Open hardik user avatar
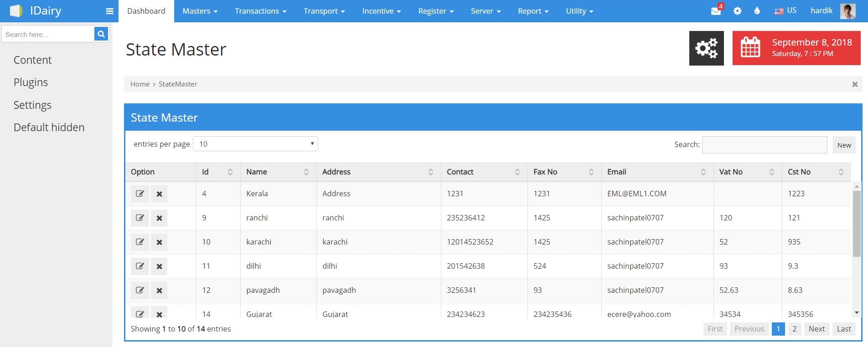The image size is (868, 347). coord(848,11)
